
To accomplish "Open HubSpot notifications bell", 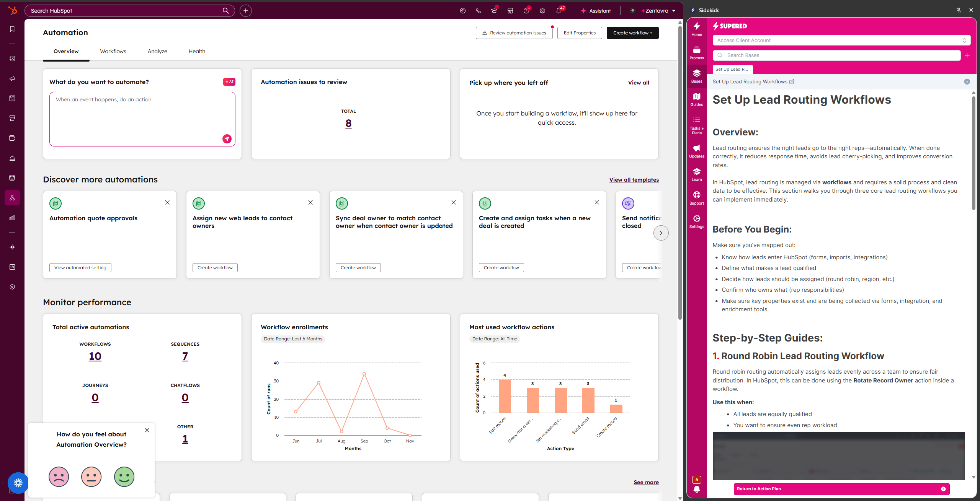I will [559, 11].
